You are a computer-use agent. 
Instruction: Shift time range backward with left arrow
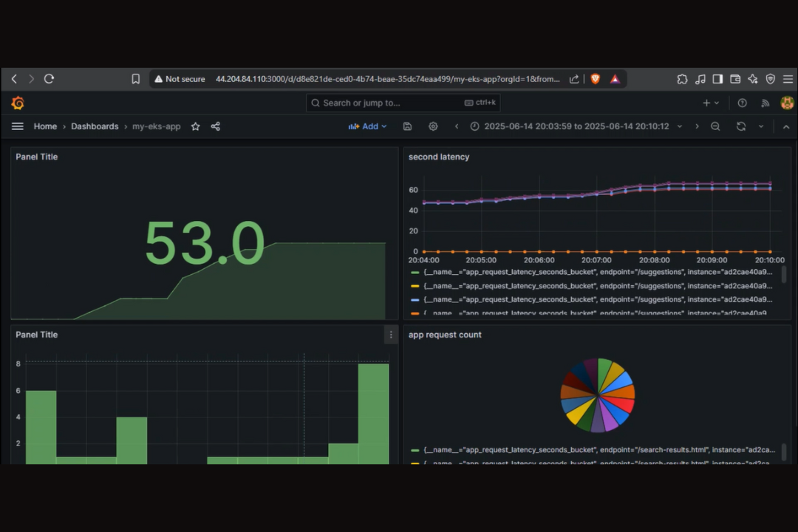457,126
